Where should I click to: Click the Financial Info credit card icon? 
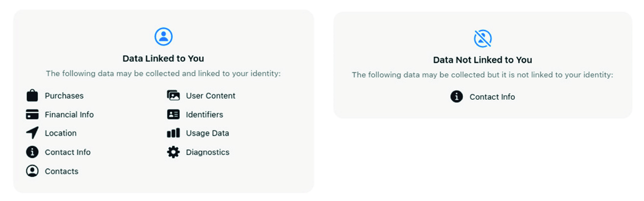(x=32, y=114)
